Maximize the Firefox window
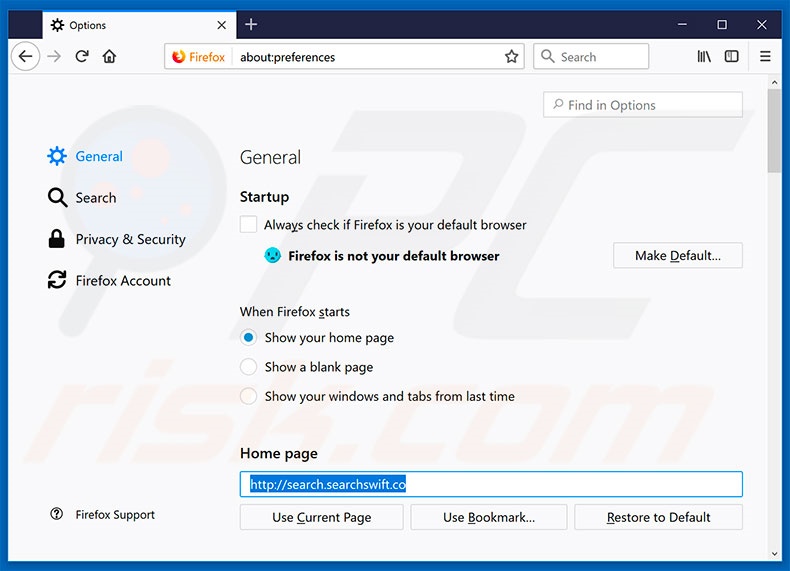Viewport: 790px width, 571px height. [722, 24]
